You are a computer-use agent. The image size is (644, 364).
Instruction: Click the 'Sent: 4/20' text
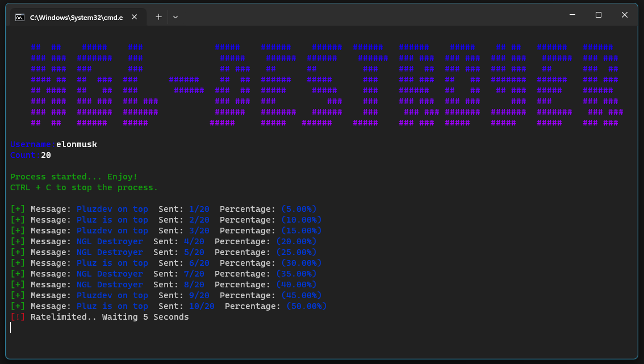pyautogui.click(x=179, y=241)
